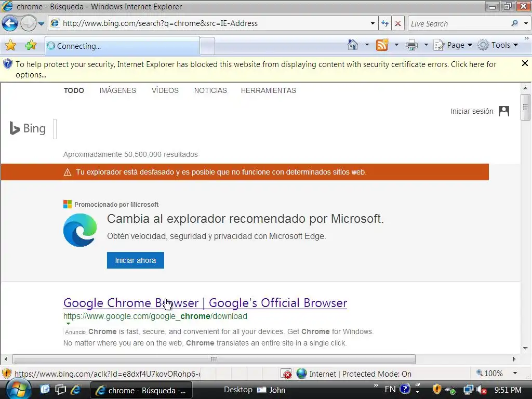Click the Print icon
This screenshot has width=532, height=399.
tap(411, 45)
